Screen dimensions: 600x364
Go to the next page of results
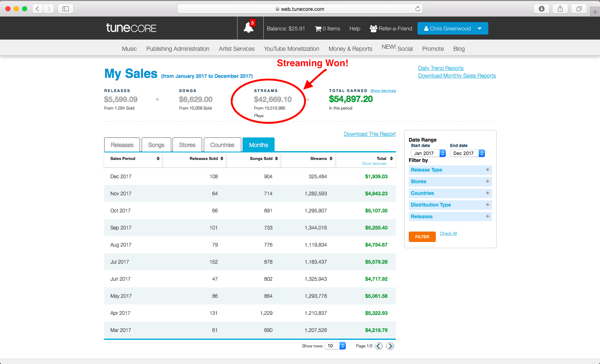click(390, 346)
